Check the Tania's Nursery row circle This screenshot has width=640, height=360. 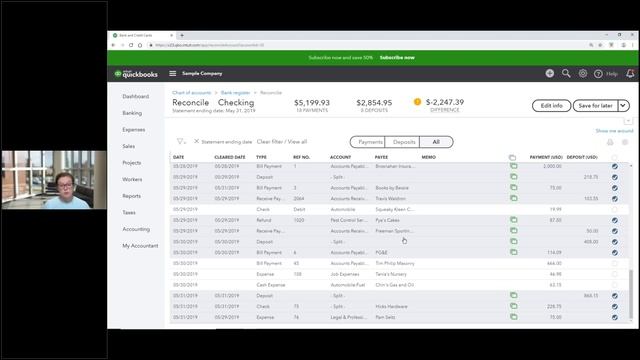pyautogui.click(x=615, y=274)
